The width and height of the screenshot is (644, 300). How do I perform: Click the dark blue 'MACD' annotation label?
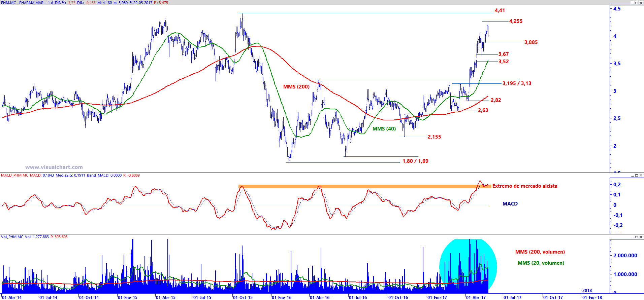(x=510, y=204)
